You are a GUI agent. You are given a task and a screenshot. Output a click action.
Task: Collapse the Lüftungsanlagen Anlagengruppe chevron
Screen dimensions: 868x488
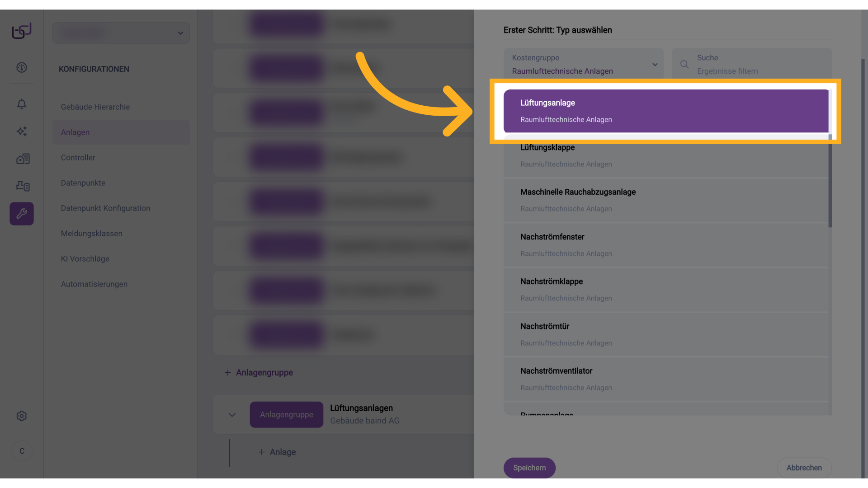tap(232, 415)
